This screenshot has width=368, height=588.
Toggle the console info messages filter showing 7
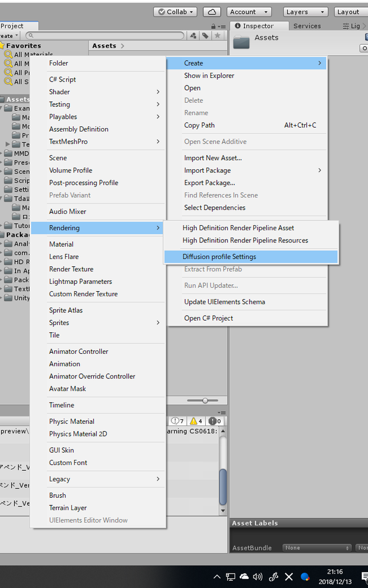(177, 421)
